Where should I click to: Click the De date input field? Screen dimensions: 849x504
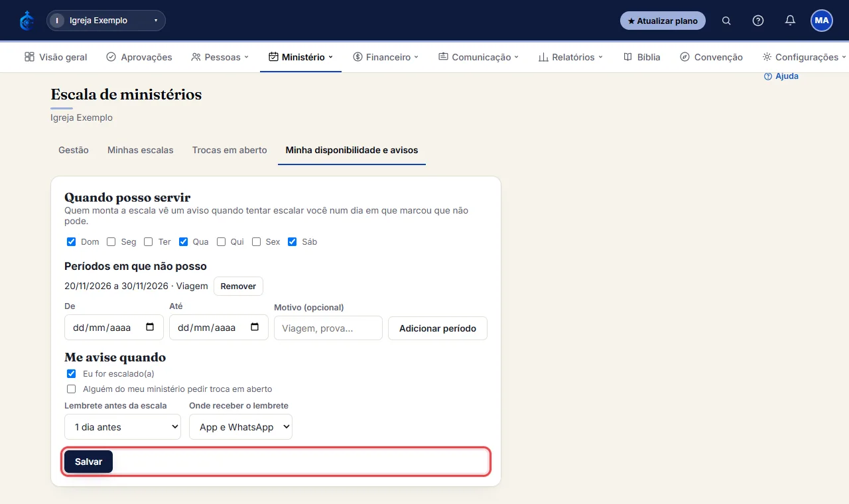pyautogui.click(x=114, y=327)
